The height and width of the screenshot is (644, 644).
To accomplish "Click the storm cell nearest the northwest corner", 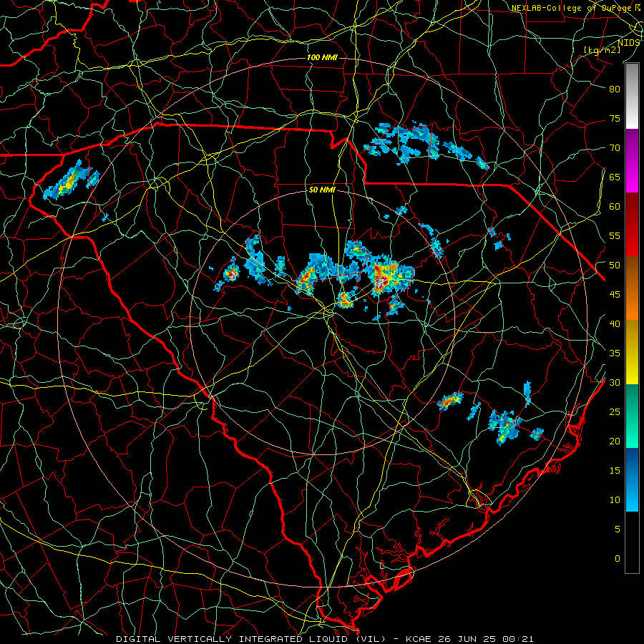I will click(x=71, y=181).
